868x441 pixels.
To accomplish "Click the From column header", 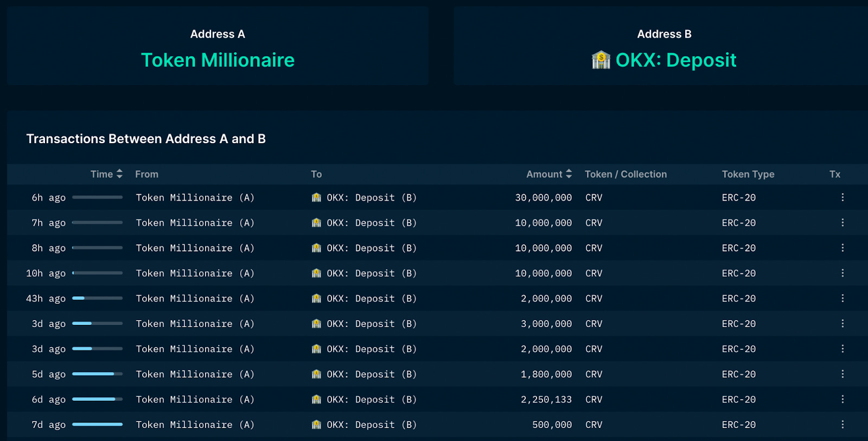I will click(146, 174).
